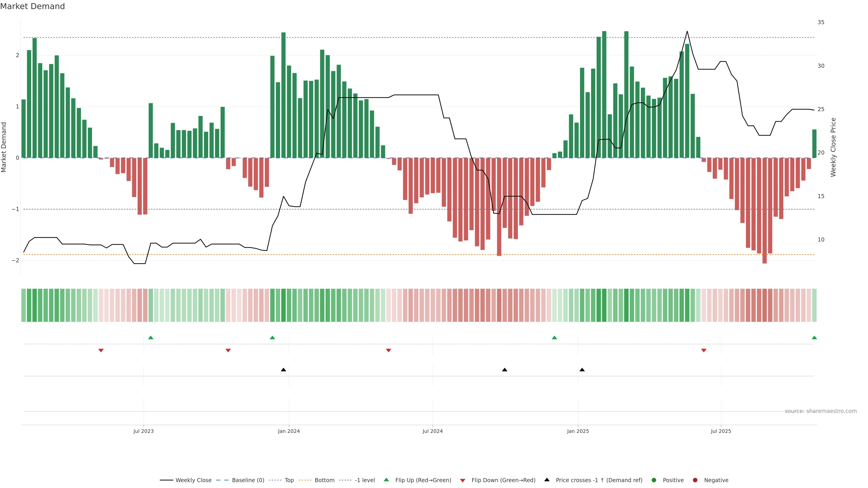Click the red flip-down marker before Jul 2023

pos(101,351)
